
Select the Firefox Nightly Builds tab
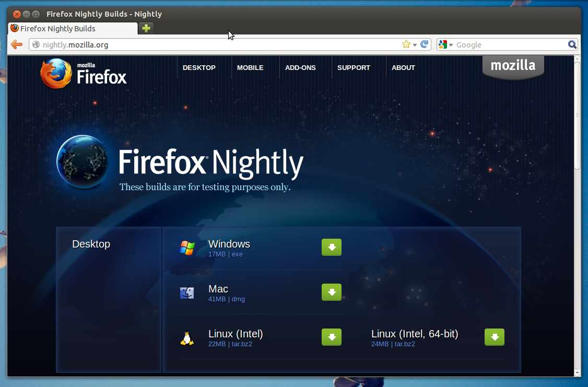click(x=73, y=29)
